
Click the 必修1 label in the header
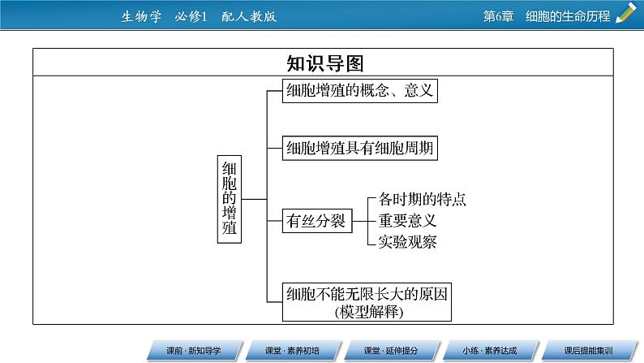192,15
